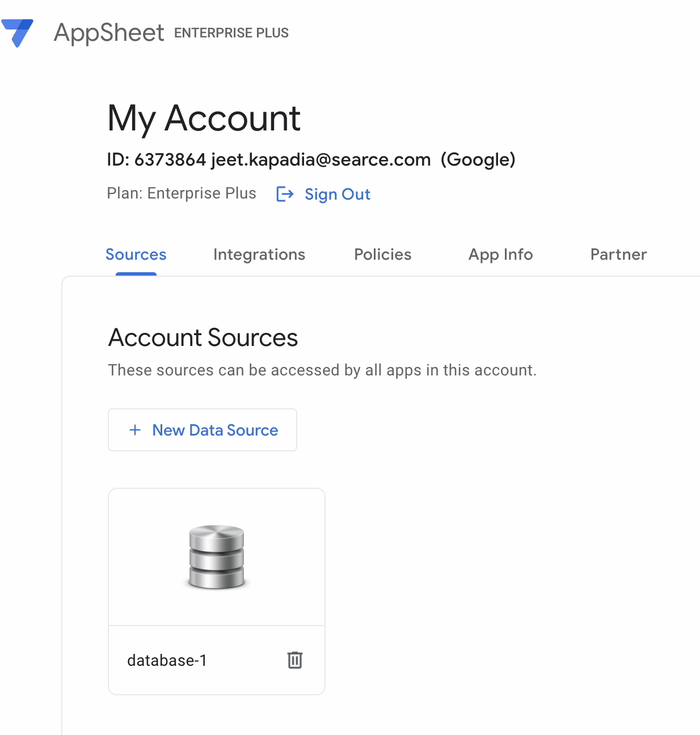The height and width of the screenshot is (735, 700).
Task: Click the database icon on the database-1 card
Action: coord(216,556)
